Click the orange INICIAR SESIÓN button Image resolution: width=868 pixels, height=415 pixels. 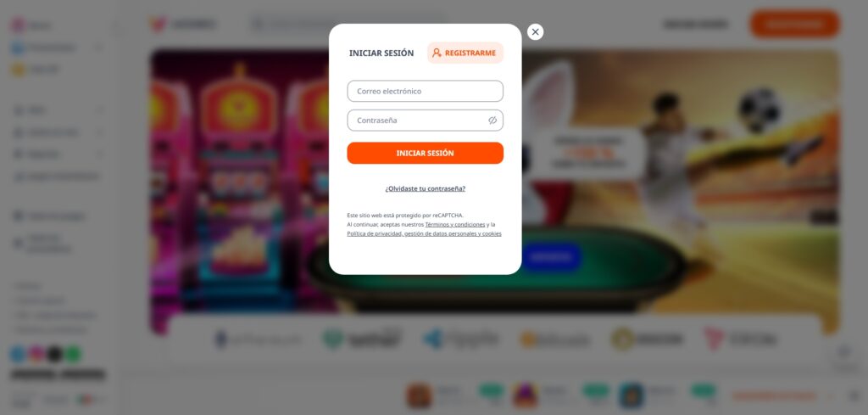point(426,153)
